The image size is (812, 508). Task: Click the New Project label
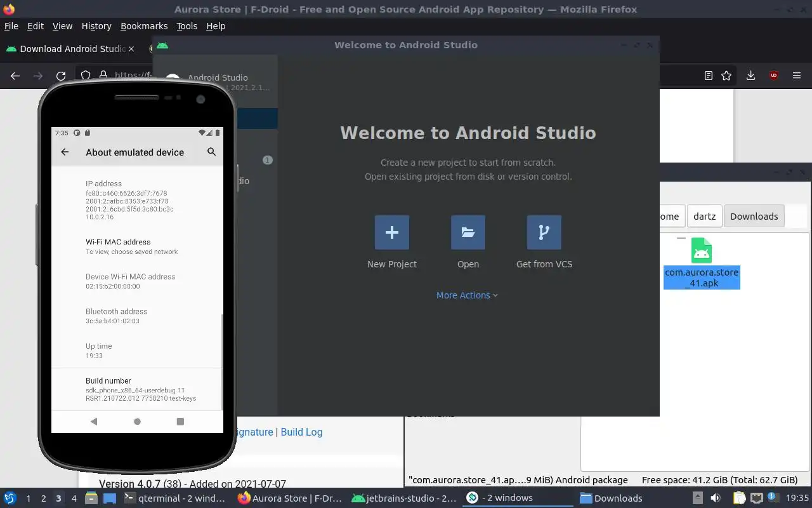(x=392, y=264)
